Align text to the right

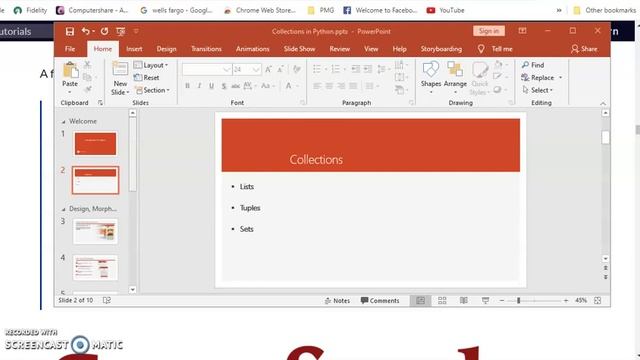coord(341,86)
